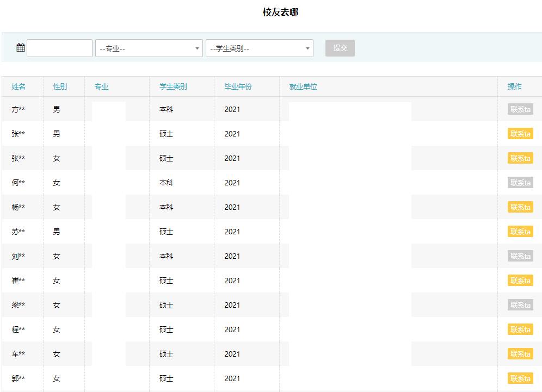This screenshot has height=392, width=542.
Task: Click the date input field beside the calendar
Action: coord(59,48)
